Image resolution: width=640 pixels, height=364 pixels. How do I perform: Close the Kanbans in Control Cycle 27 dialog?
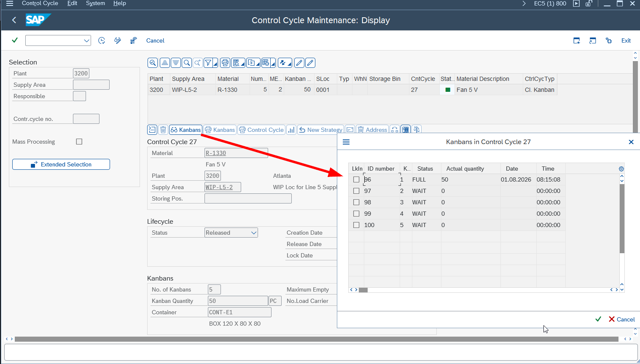point(631,142)
